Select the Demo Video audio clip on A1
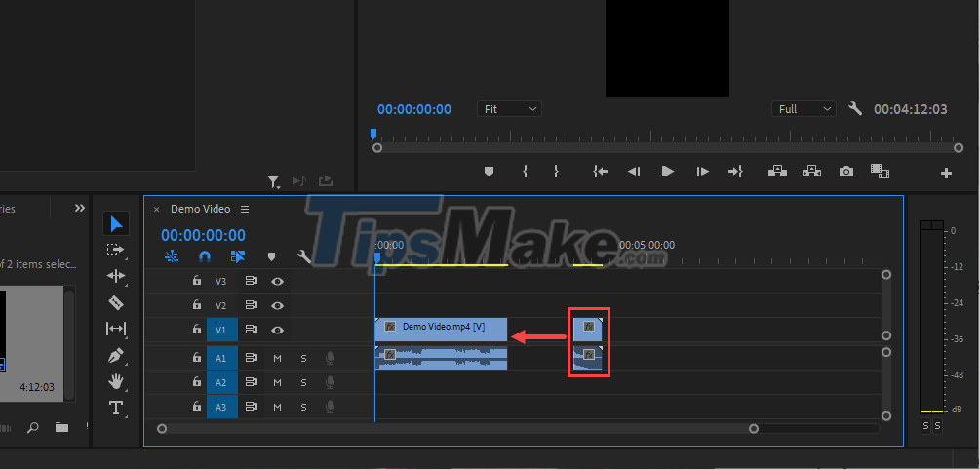This screenshot has height=470, width=980. [441, 358]
